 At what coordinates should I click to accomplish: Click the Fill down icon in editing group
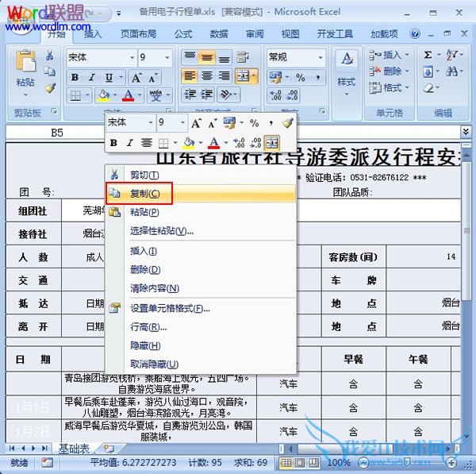point(428,71)
